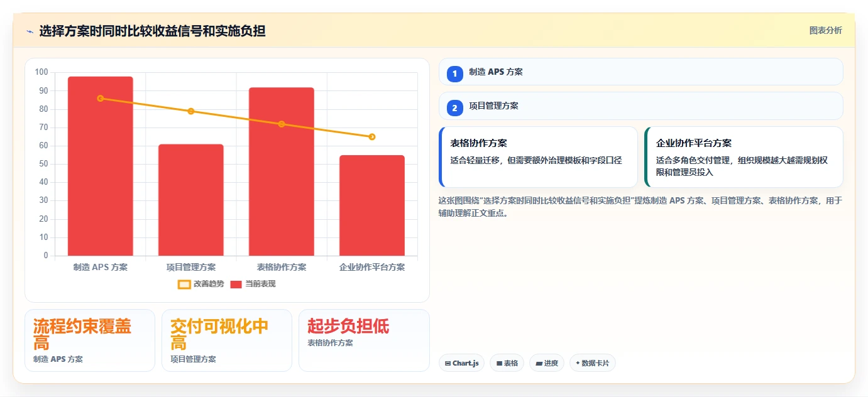Select numbered item 1 制造 APS 方案
The height and width of the screenshot is (397, 868).
[x=640, y=72]
